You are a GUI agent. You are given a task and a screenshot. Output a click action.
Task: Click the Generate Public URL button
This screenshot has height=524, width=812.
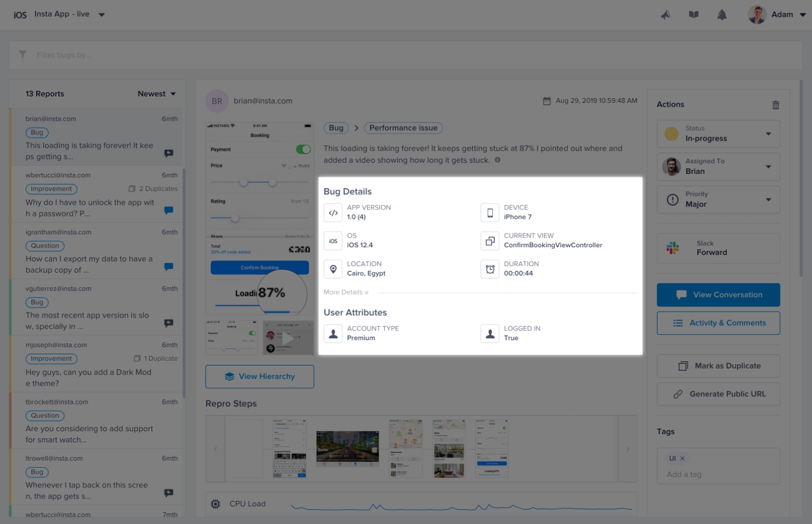[718, 394]
